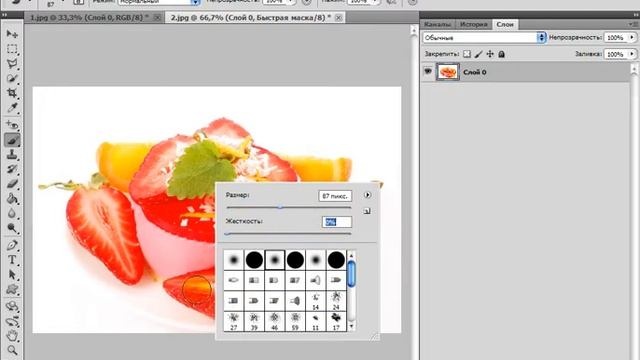The image size is (640, 360).
Task: Select the Custom Shape tool
Action: [12, 289]
